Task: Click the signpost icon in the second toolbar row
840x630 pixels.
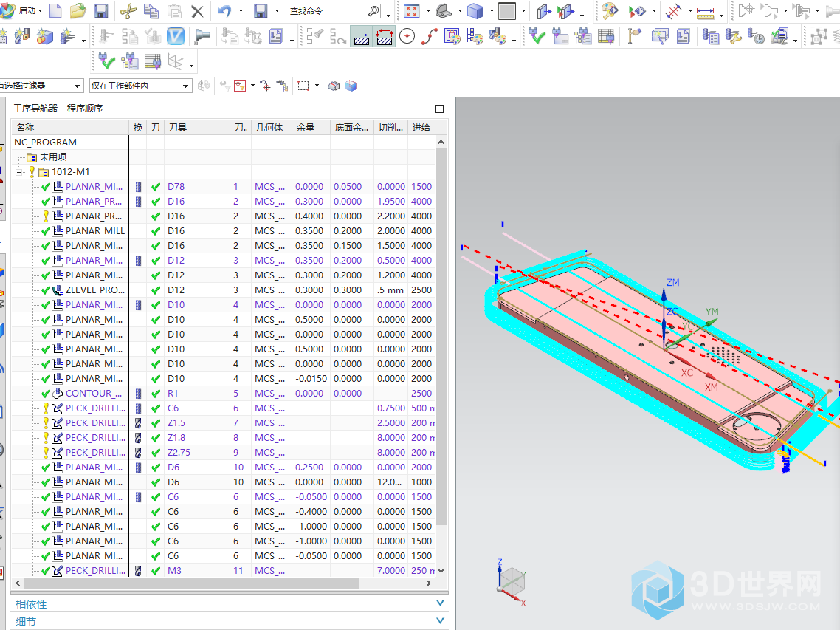Action: point(634,36)
